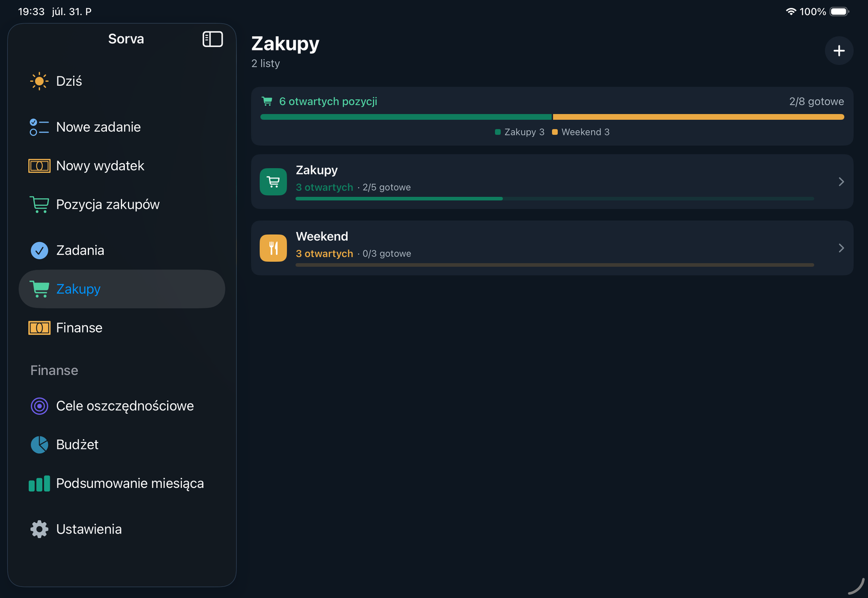Image resolution: width=868 pixels, height=598 pixels.
Task: Click '3 otwartych' in Weekend card
Action: pos(324,254)
